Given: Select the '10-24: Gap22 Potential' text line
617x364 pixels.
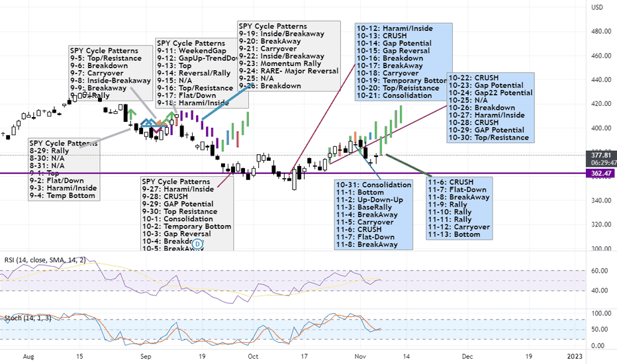Looking at the screenshot, I should (x=491, y=93).
